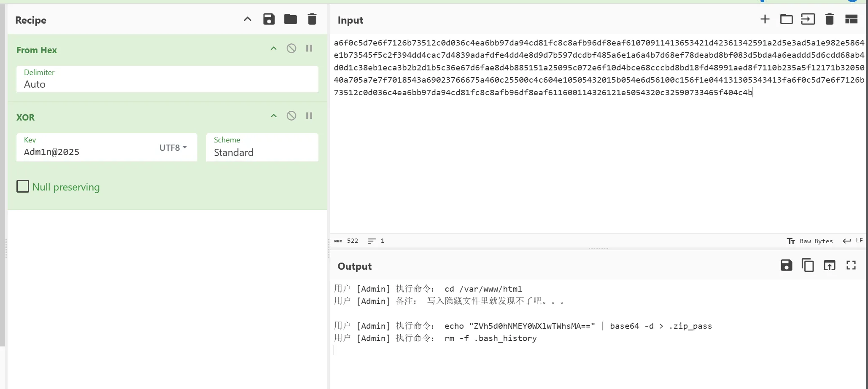The height and width of the screenshot is (389, 868).
Task: Clear the recipe with trash icon
Action: [x=312, y=19]
